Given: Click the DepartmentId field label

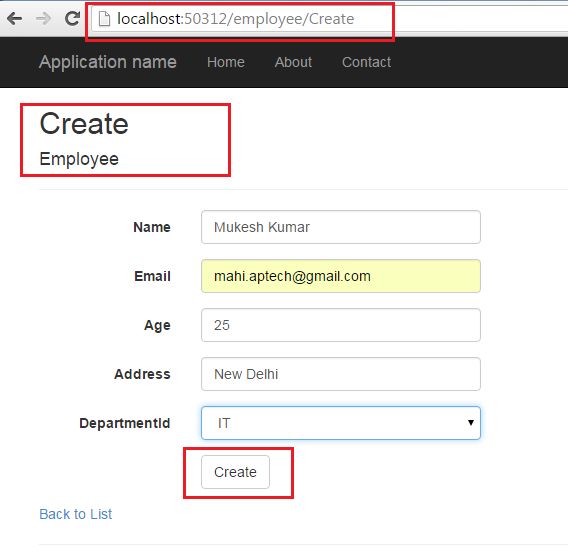Looking at the screenshot, I should coord(125,423).
